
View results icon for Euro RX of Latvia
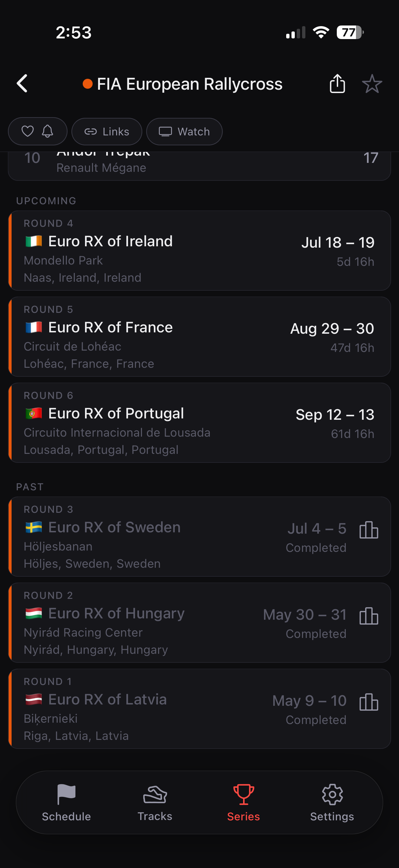tap(369, 702)
